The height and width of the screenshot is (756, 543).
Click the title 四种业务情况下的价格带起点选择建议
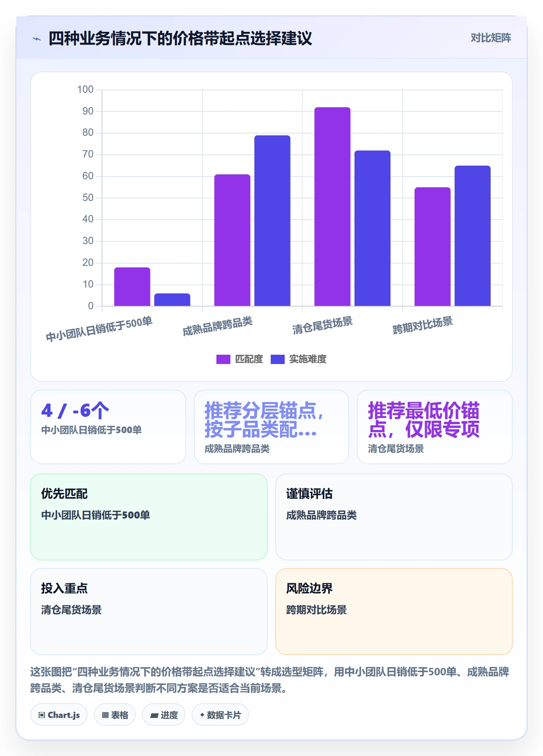click(180, 38)
